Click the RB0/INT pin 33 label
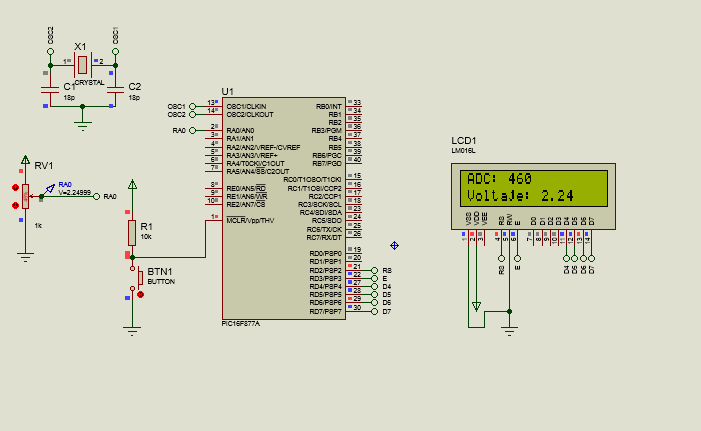Screen dimensions: 701x431 [329, 106]
